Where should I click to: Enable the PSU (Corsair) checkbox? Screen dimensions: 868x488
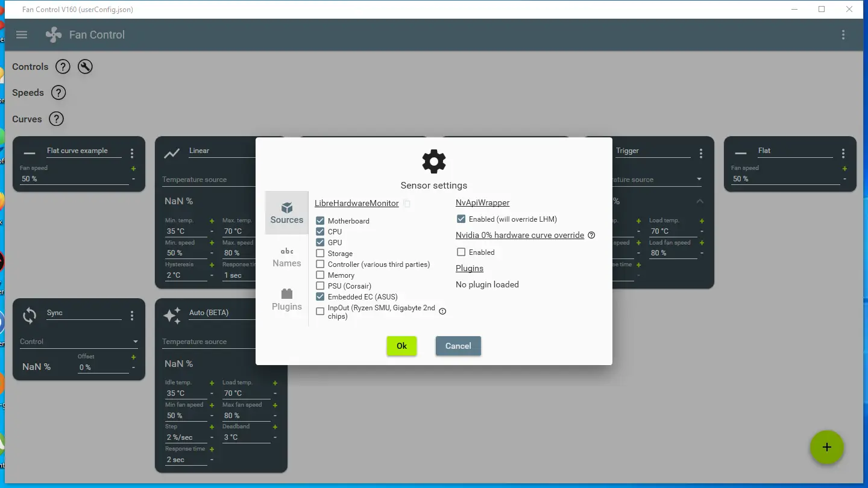pos(320,286)
